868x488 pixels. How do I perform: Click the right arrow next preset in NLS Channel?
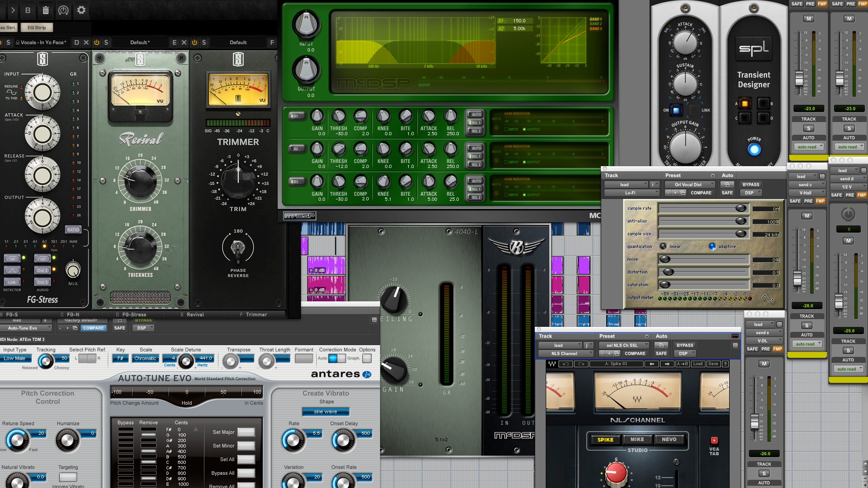pyautogui.click(x=667, y=364)
